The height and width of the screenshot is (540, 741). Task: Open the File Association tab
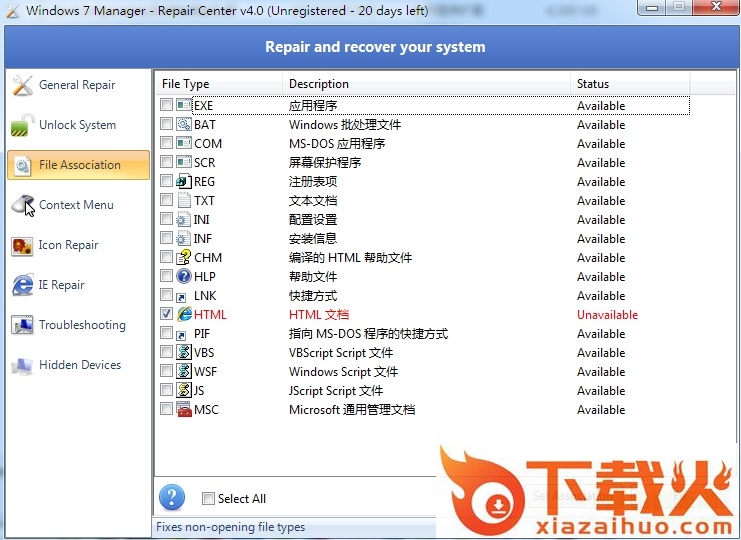pyautogui.click(x=79, y=165)
